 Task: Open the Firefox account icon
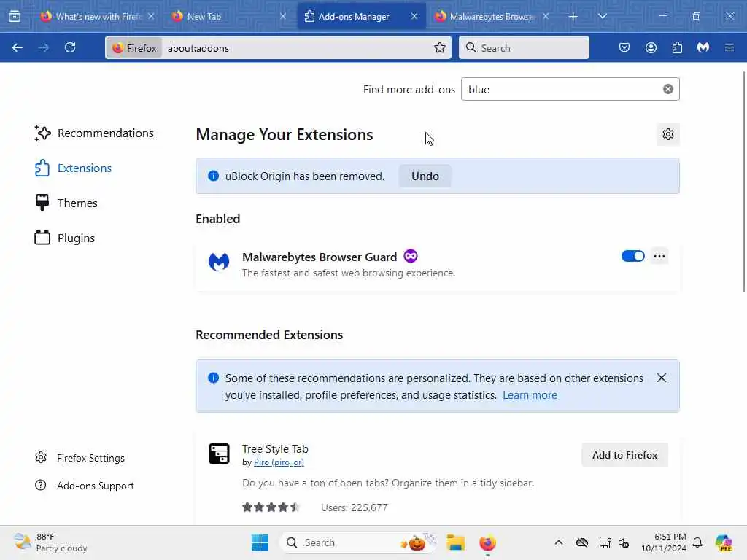651,47
